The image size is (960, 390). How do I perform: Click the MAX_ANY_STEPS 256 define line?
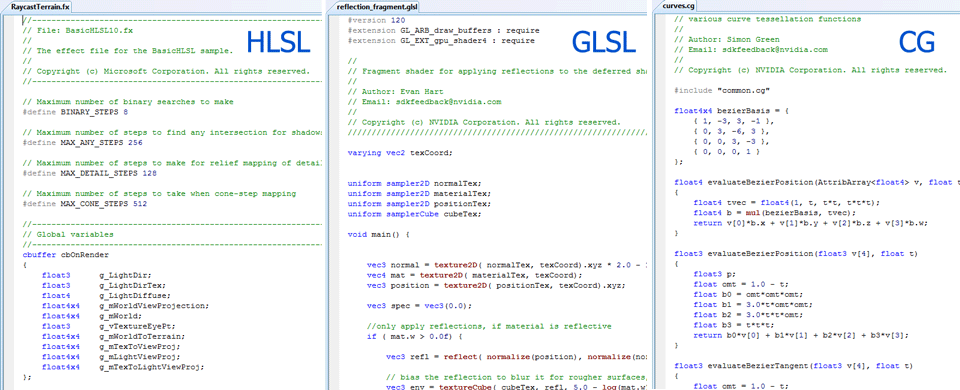coord(82,143)
